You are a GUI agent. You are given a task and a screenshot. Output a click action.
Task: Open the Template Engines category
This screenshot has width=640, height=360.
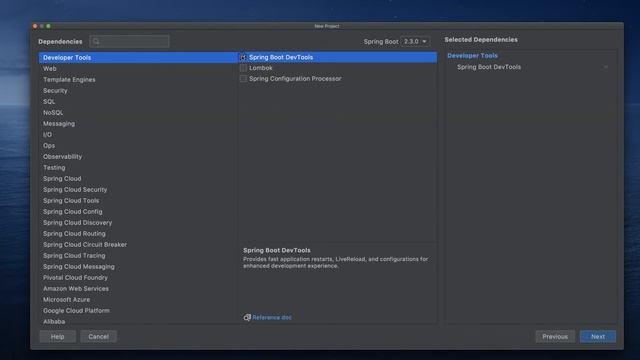138,80
